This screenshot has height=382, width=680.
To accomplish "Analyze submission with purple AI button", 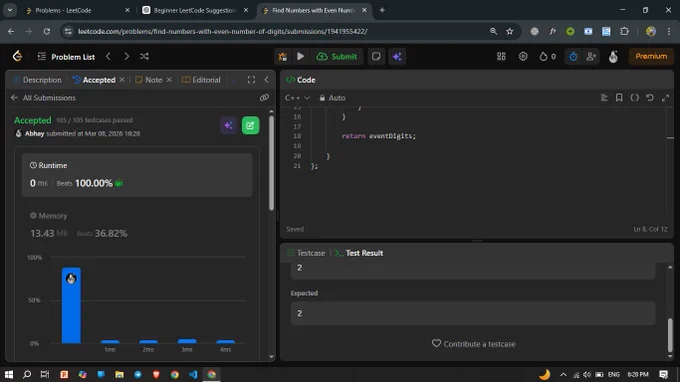I will click(228, 125).
